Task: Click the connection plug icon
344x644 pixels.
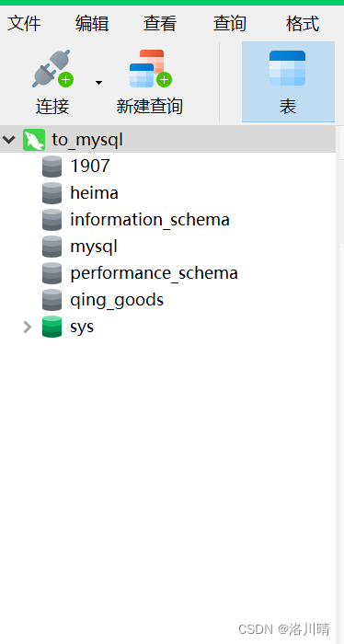Action: (x=52, y=69)
